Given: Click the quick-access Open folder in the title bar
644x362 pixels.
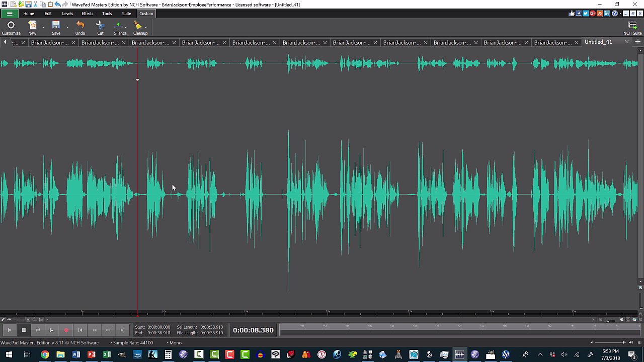Looking at the screenshot, I should [21, 5].
